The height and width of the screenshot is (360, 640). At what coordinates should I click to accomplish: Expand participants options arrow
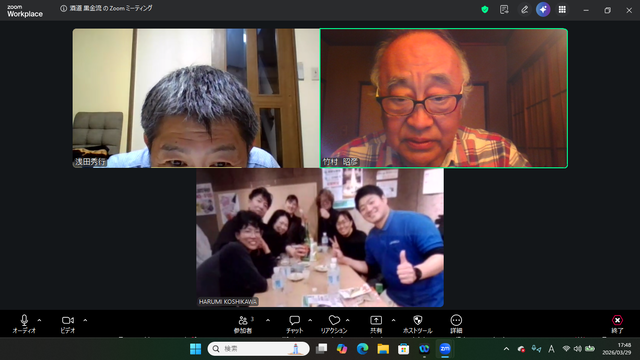point(268,320)
